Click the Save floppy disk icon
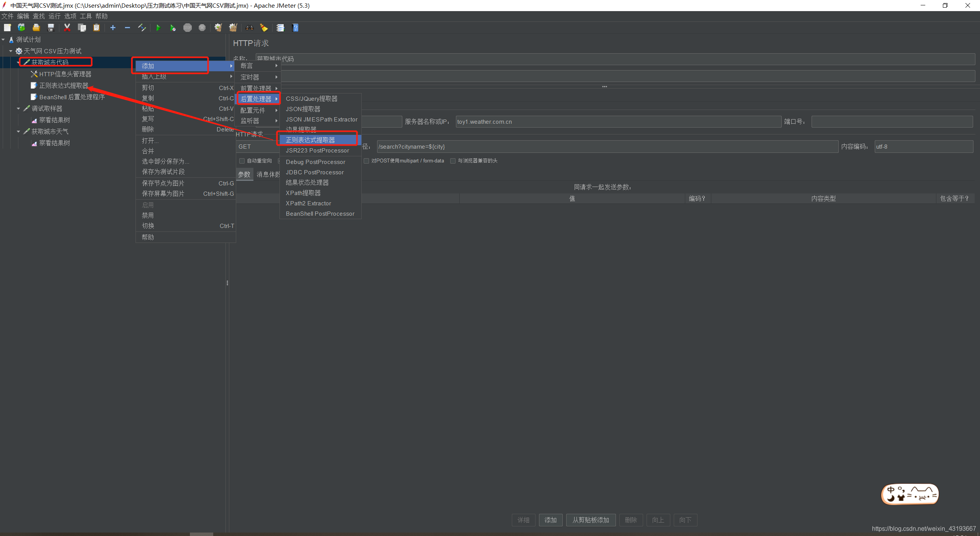 (x=51, y=28)
